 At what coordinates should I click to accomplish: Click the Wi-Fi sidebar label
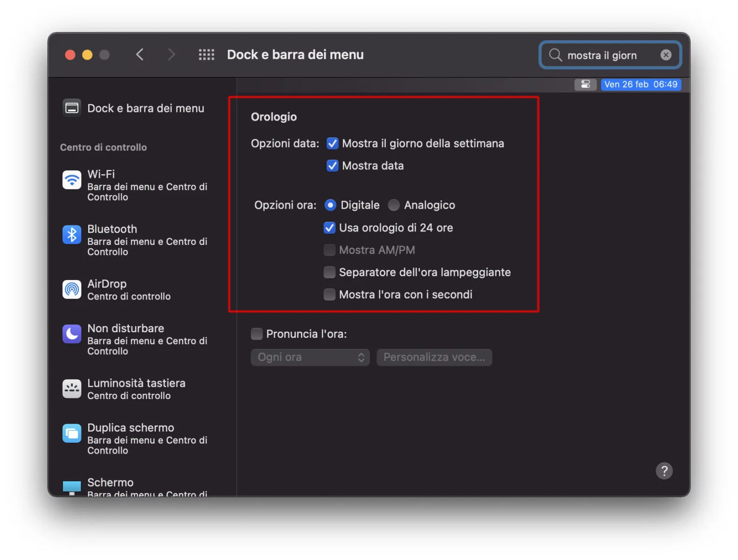[x=101, y=174]
